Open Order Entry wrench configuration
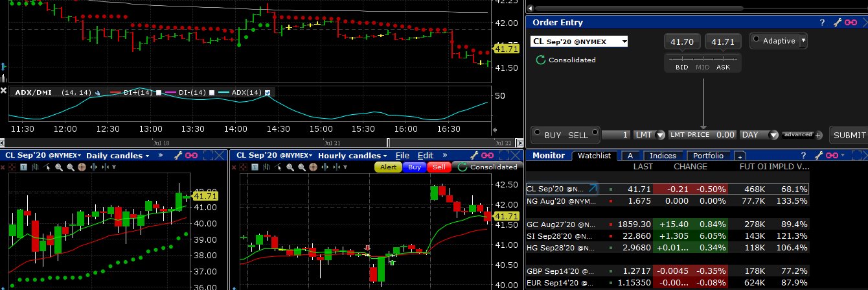This screenshot has height=290, width=868. (838, 23)
